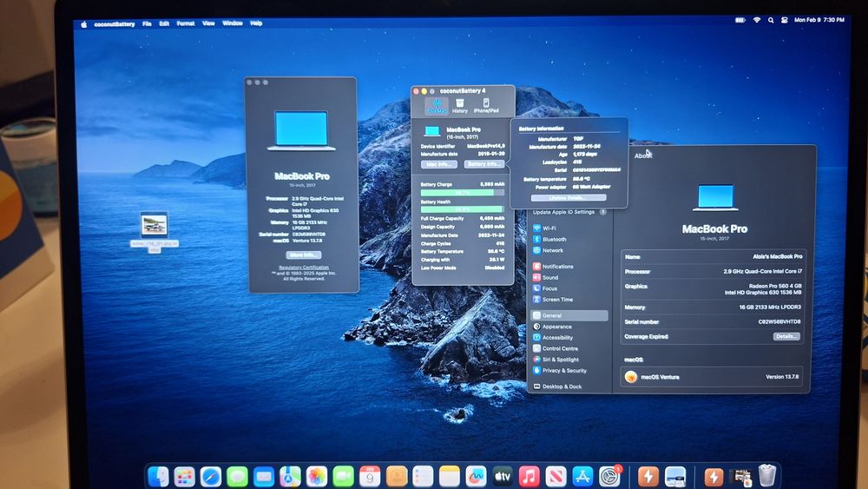Open Reminders app in the Dock

point(423,476)
